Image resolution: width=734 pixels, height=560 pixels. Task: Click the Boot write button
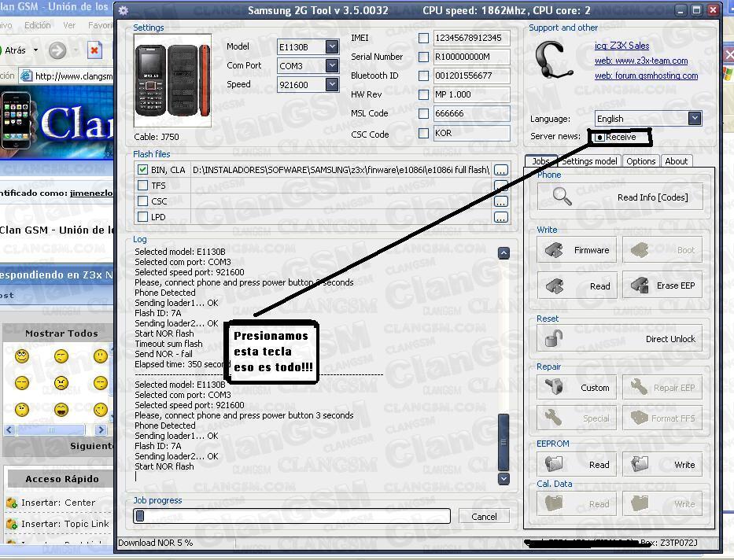tap(662, 250)
